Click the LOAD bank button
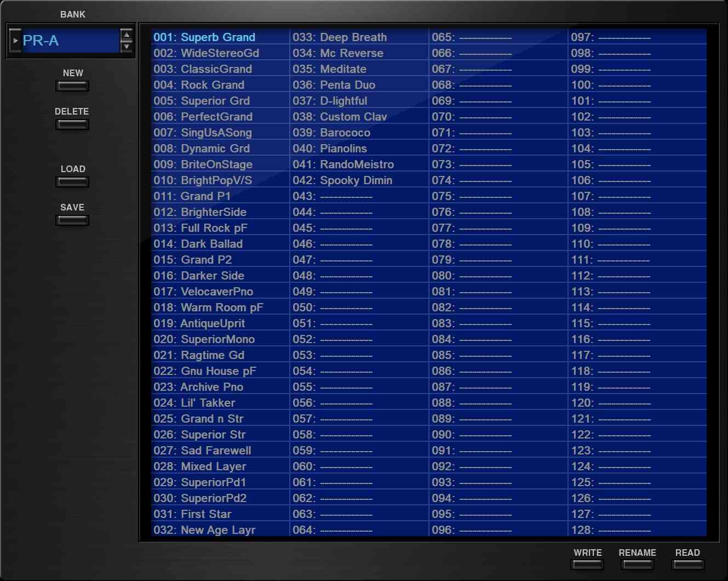Screen dimensions: 728x581 point(72,182)
